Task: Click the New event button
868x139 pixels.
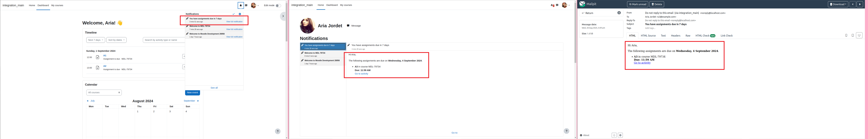Action: 192,93
